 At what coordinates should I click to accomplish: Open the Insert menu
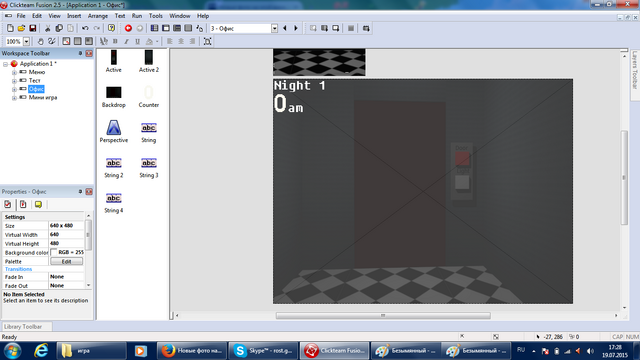(74, 16)
